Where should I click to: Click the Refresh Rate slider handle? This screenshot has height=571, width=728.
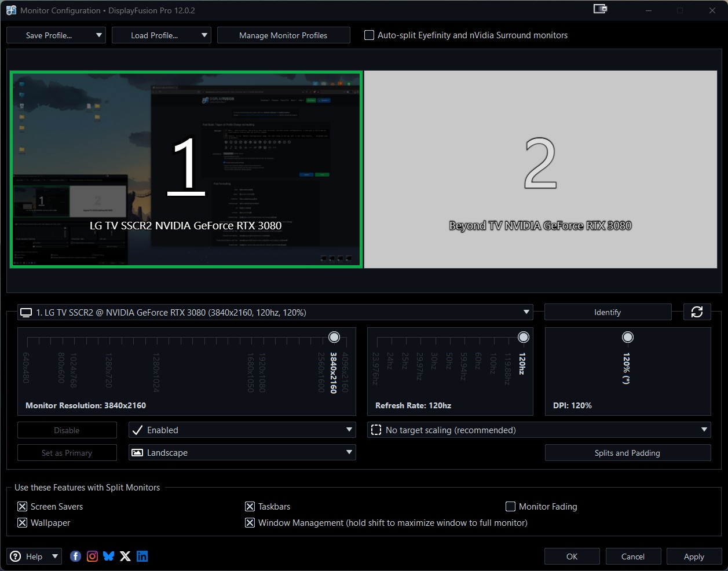[524, 337]
